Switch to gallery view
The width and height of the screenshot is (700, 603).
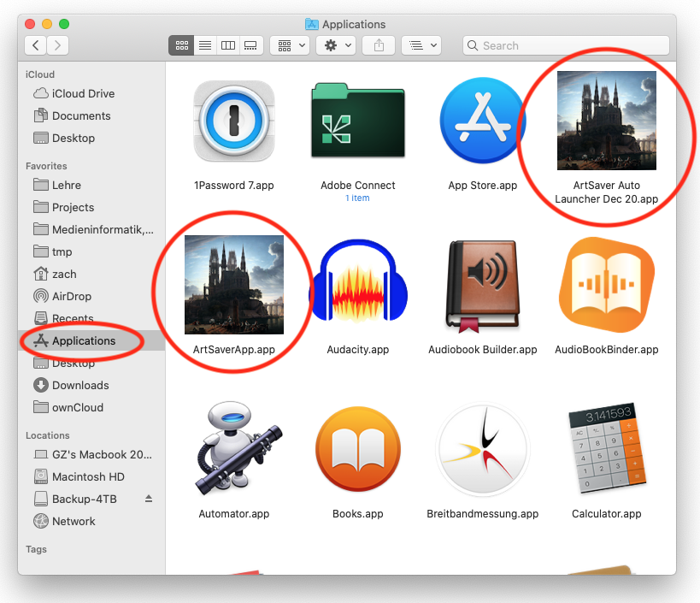[251, 45]
